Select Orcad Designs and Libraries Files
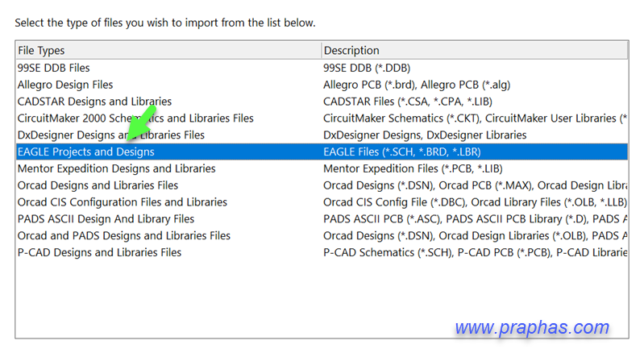This screenshot has width=644, height=353. (98, 185)
